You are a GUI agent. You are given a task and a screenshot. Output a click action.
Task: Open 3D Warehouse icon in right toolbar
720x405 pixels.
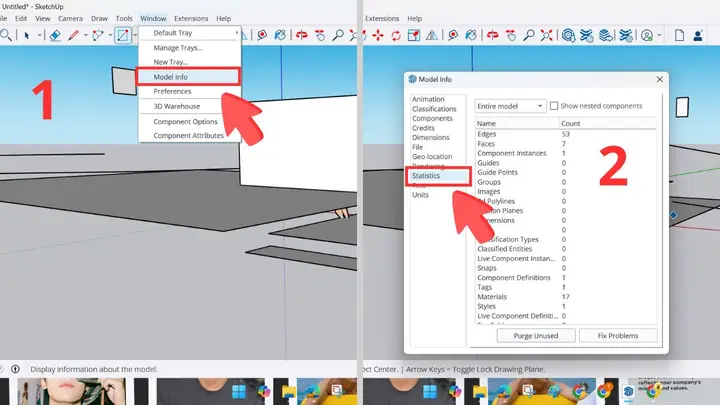(568, 35)
